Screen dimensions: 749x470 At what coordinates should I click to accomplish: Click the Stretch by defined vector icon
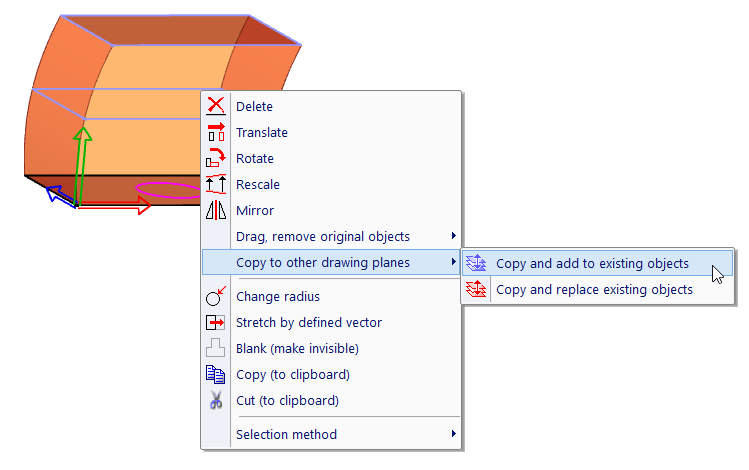pos(216,323)
